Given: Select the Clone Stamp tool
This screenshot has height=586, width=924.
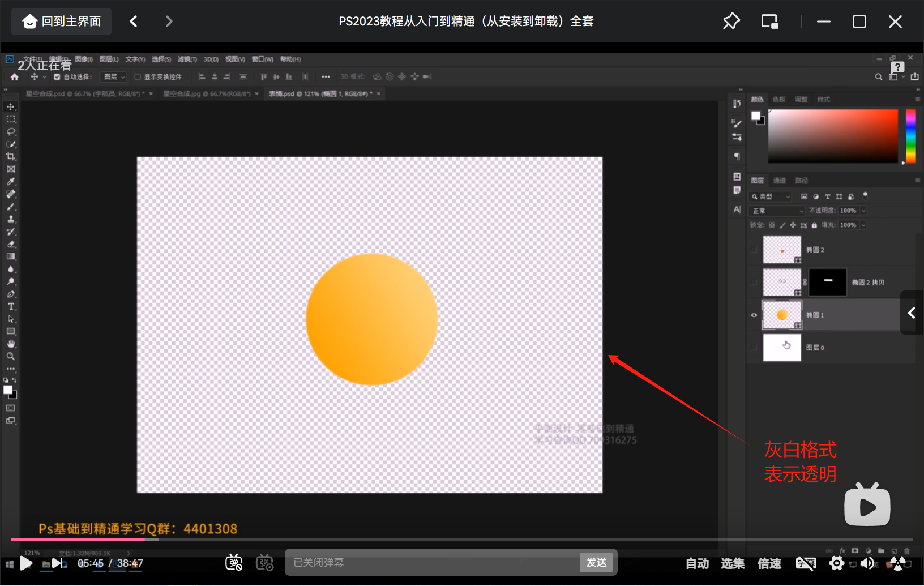Looking at the screenshot, I should [11, 219].
